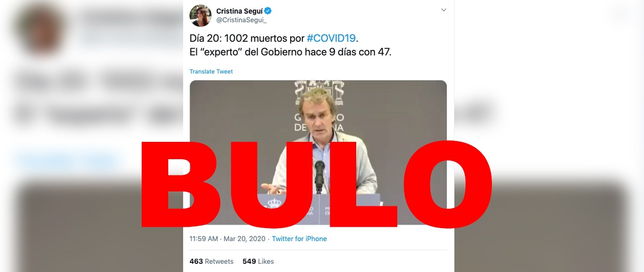Open the @CristinaSegui_ handle
The width and height of the screenshot is (644, 272).
pyautogui.click(x=241, y=20)
